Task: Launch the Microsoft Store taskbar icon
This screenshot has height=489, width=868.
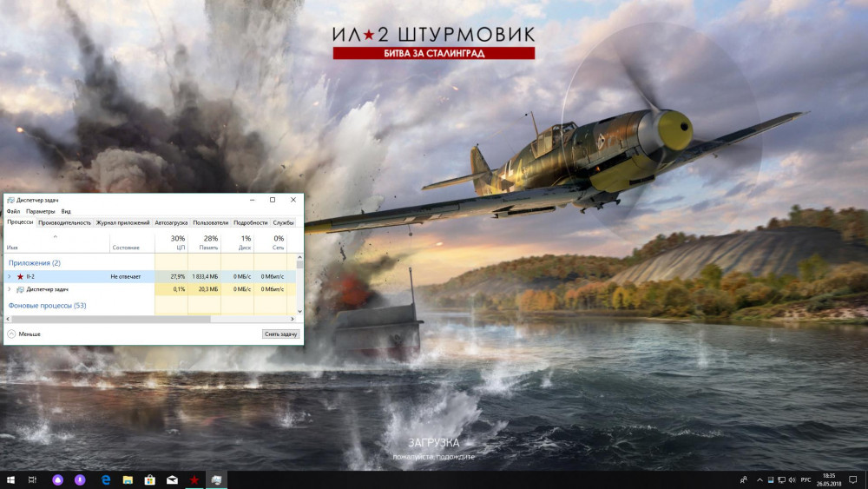Action: pos(149,479)
